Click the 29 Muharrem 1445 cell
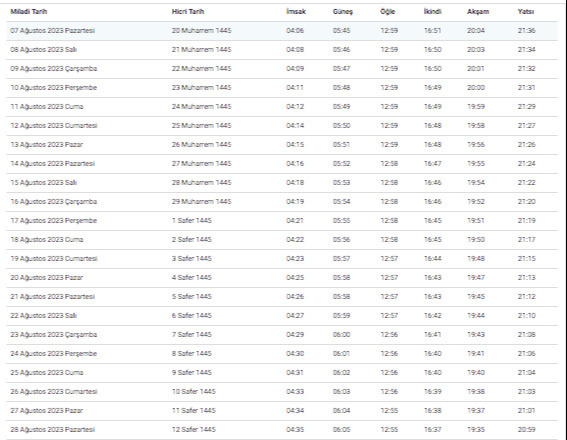Image resolution: width=567 pixels, height=440 pixels. (201, 202)
